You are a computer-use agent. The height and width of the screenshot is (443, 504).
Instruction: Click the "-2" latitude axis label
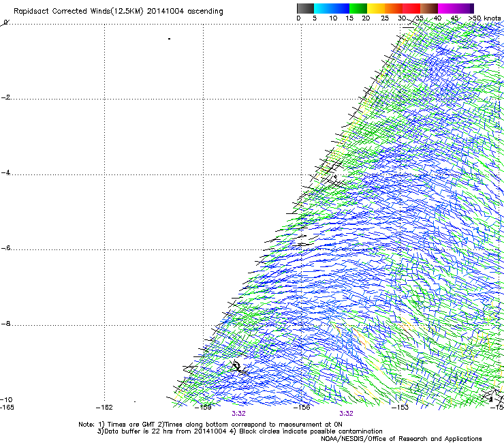coord(5,97)
